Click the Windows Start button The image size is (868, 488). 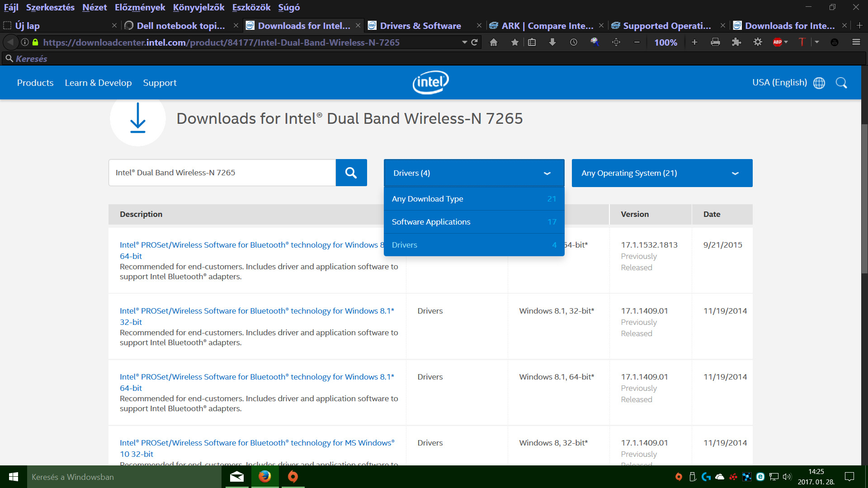(14, 477)
